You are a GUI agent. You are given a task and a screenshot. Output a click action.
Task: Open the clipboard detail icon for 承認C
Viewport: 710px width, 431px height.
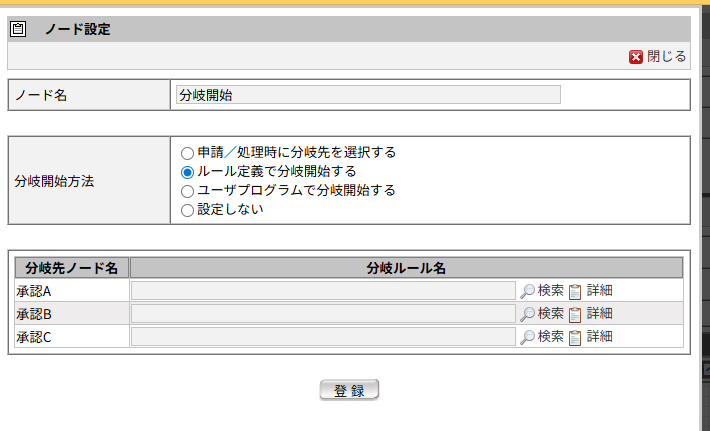coord(575,337)
